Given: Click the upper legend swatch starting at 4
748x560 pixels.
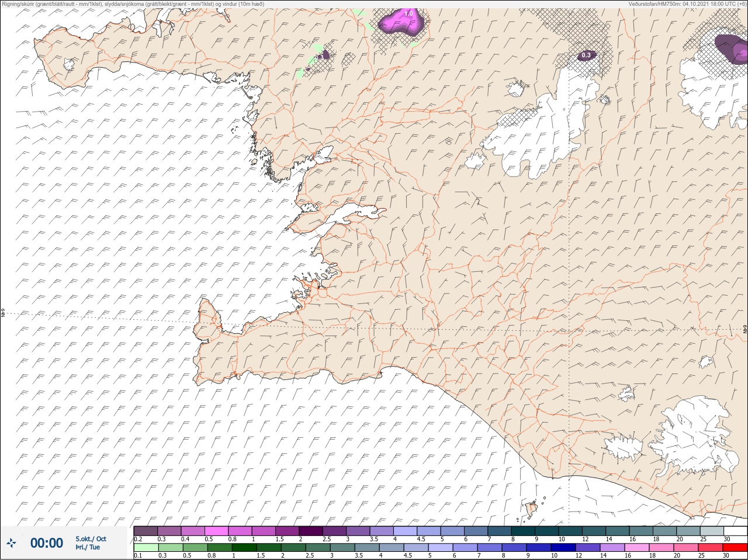Looking at the screenshot, I should coord(404,531).
